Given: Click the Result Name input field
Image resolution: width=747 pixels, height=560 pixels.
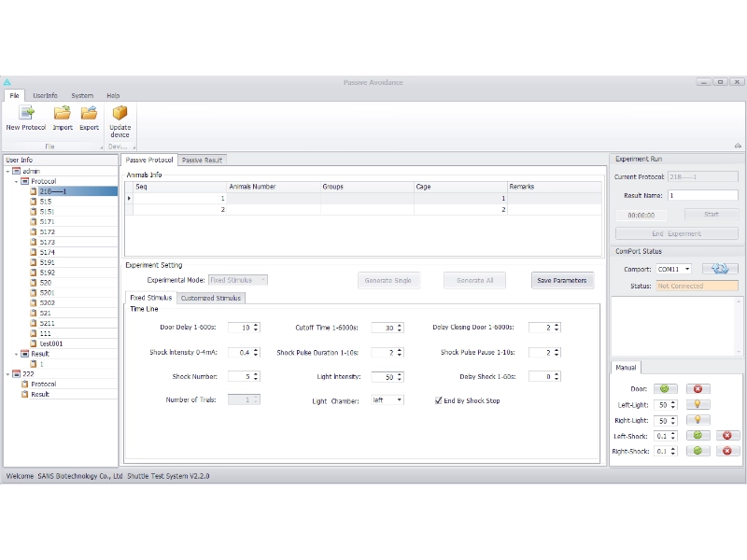Looking at the screenshot, I should [x=702, y=195].
